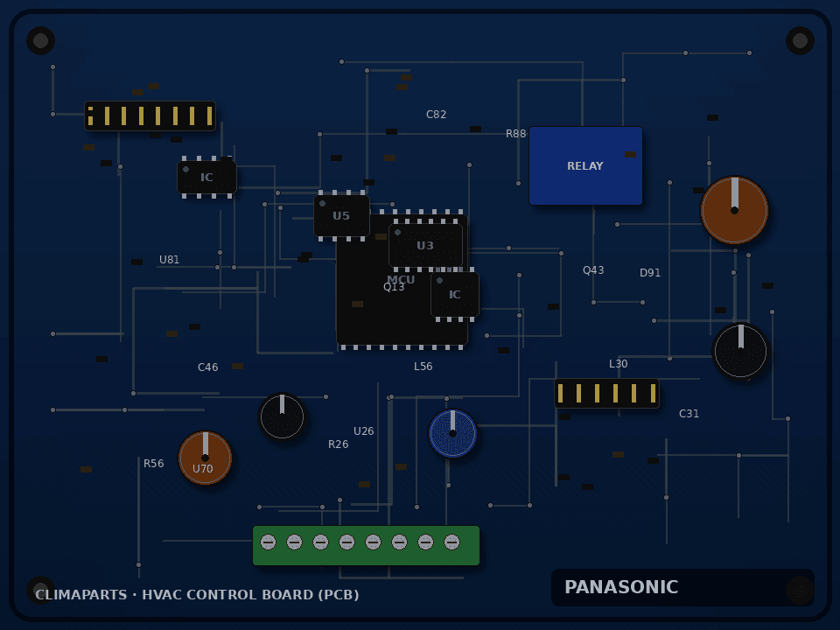
Task: Click the R88 component label
Action: pyautogui.click(x=516, y=133)
